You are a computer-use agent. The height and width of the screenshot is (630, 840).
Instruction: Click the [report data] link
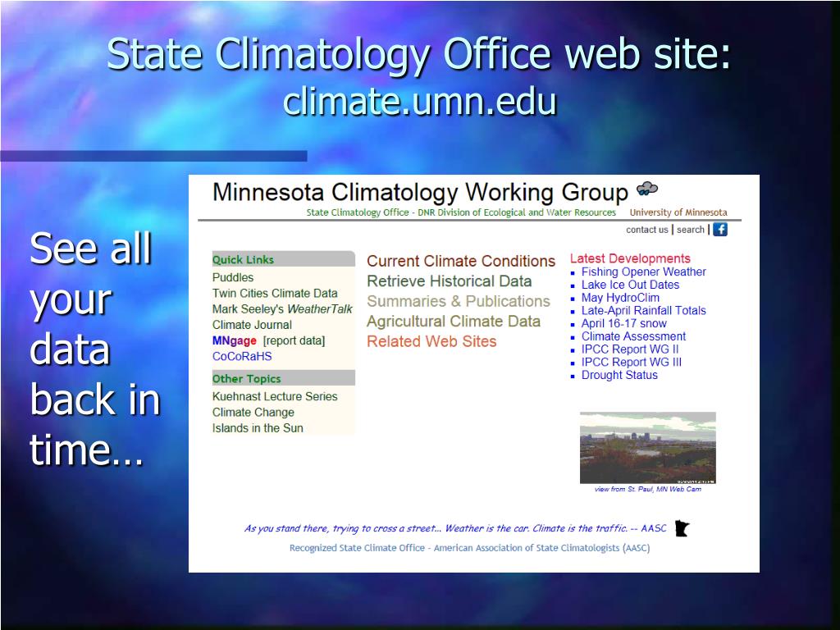point(294,340)
